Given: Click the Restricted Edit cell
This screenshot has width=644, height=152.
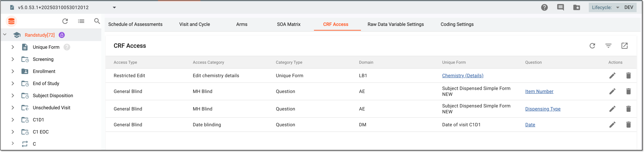Looking at the screenshot, I should [x=129, y=76].
